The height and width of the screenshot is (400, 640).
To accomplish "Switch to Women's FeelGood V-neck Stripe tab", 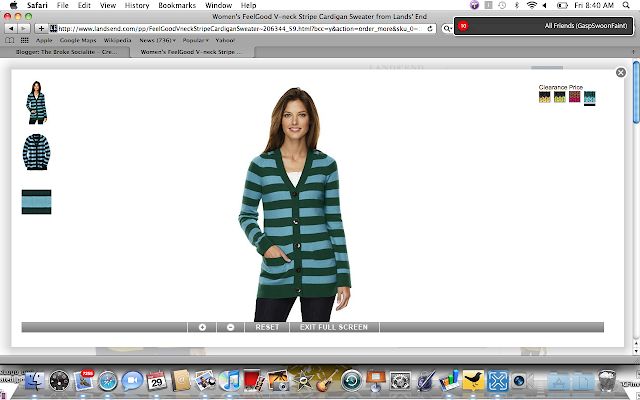I will pyautogui.click(x=191, y=52).
